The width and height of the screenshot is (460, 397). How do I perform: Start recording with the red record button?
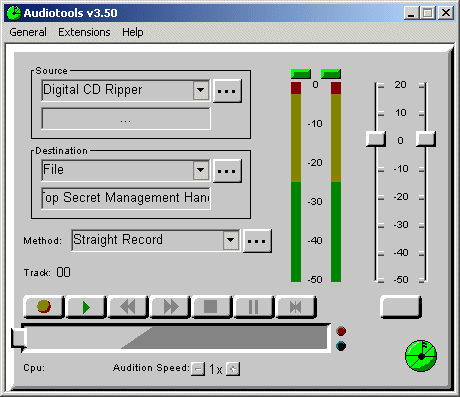pos(44,307)
